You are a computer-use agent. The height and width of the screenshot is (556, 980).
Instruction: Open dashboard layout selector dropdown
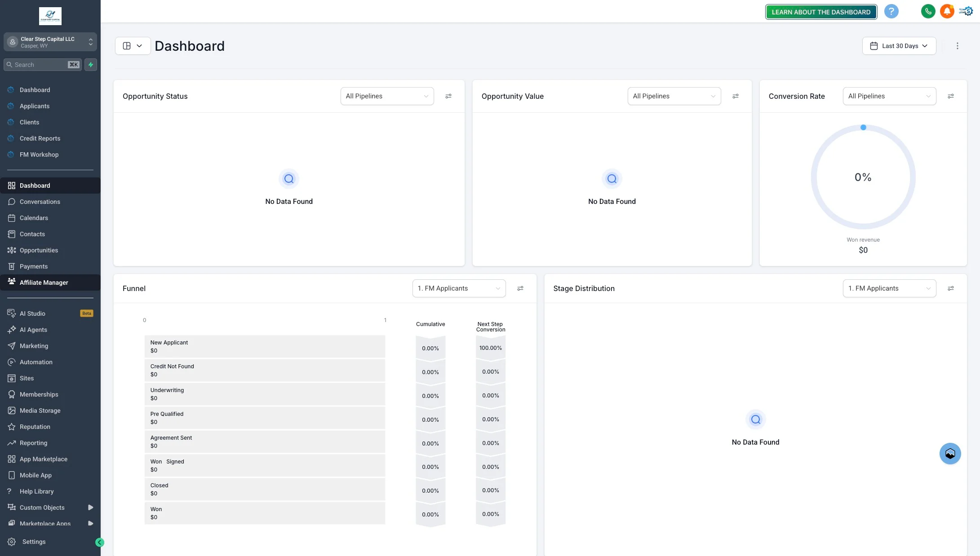tap(133, 46)
